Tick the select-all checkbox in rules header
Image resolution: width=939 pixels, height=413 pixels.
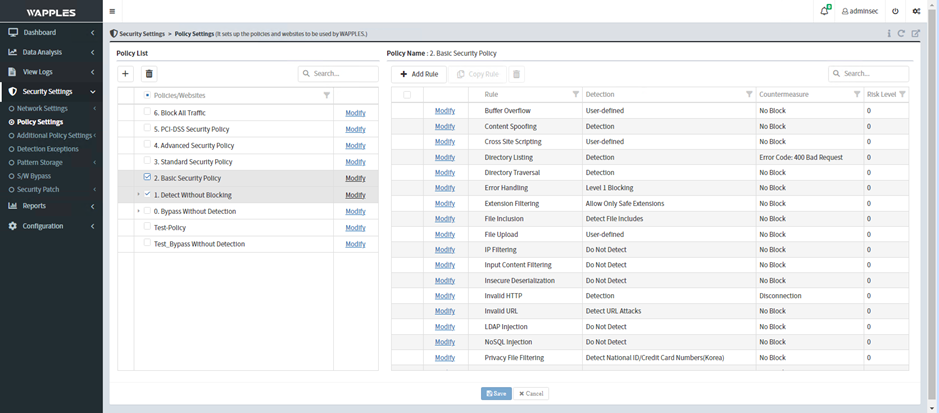point(407,95)
